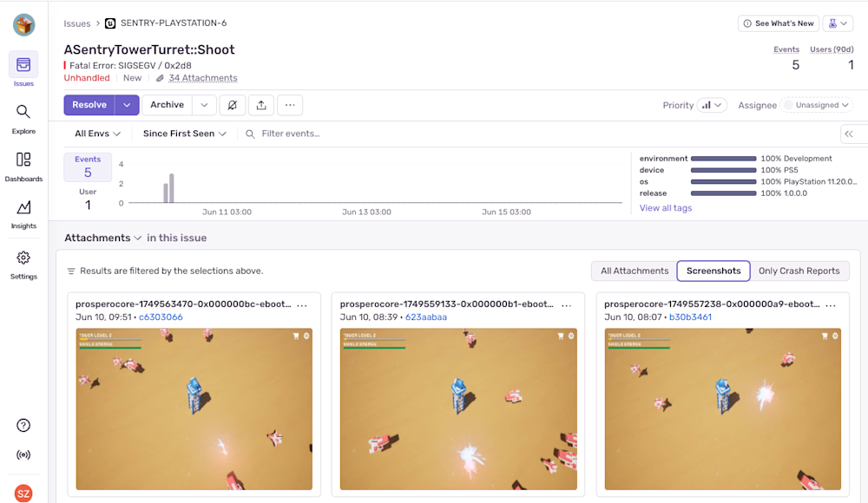
Task: Open the 34 Attachments link
Action: [202, 78]
